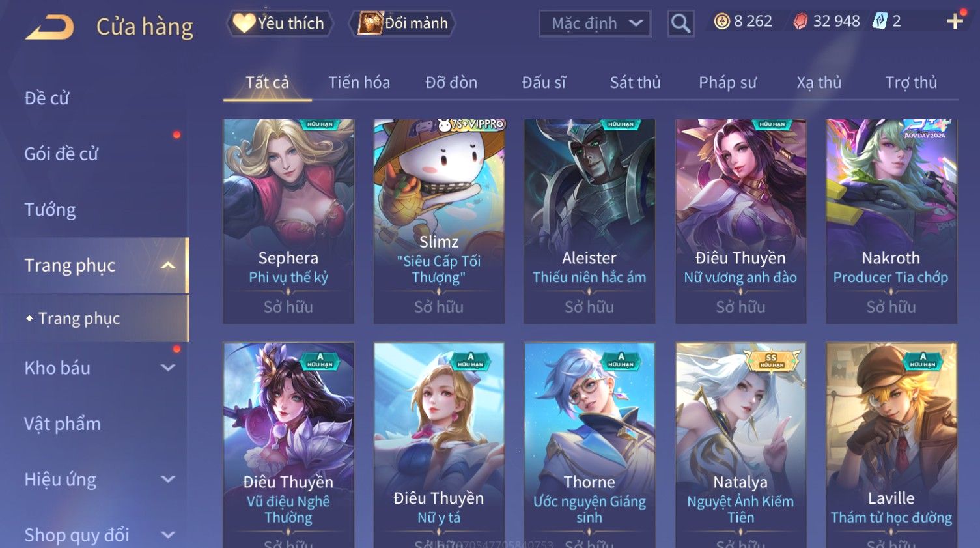Select the Sephera Phi vụ thế kỷ skin
Screen dimensions: 980x548
tap(288, 221)
